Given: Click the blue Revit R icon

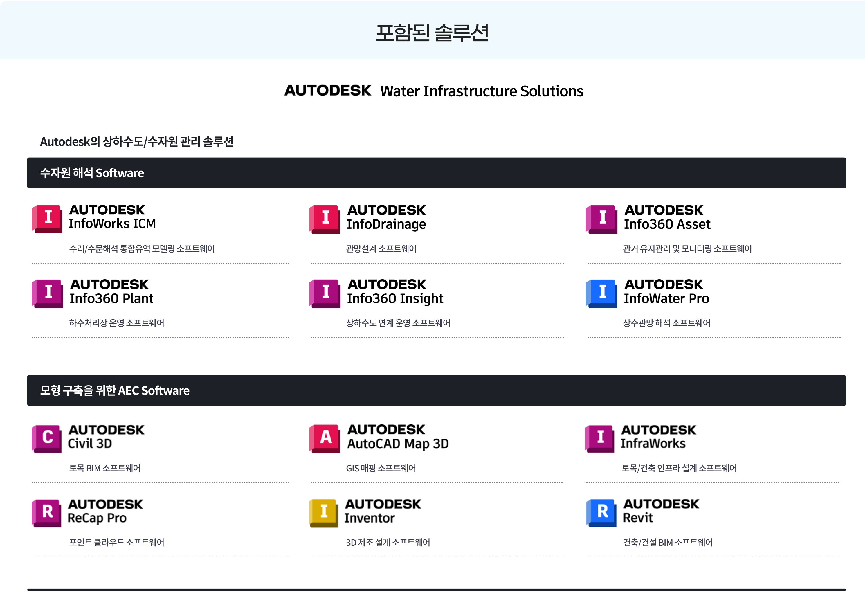Looking at the screenshot, I should [601, 513].
